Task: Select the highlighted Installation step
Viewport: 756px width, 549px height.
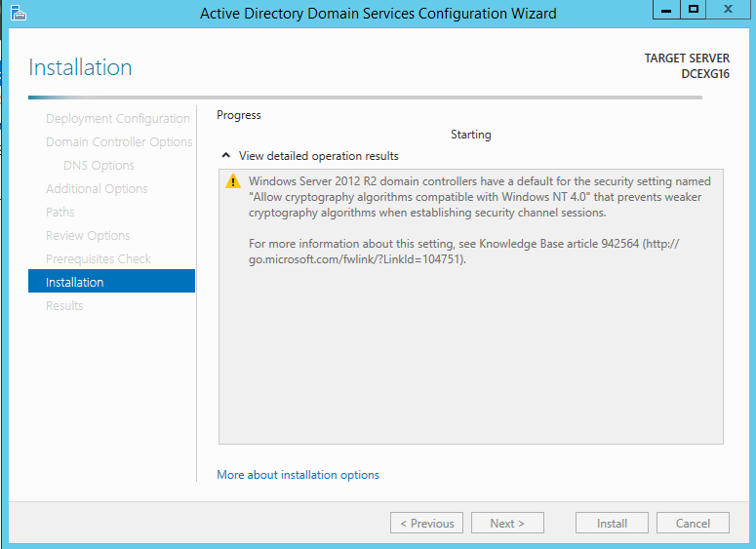Action: (x=112, y=281)
